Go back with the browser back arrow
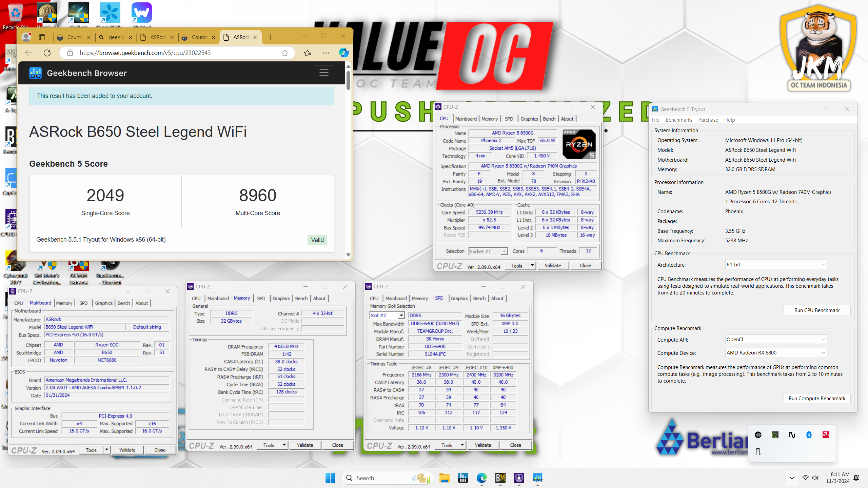Image resolution: width=868 pixels, height=488 pixels. (28, 53)
